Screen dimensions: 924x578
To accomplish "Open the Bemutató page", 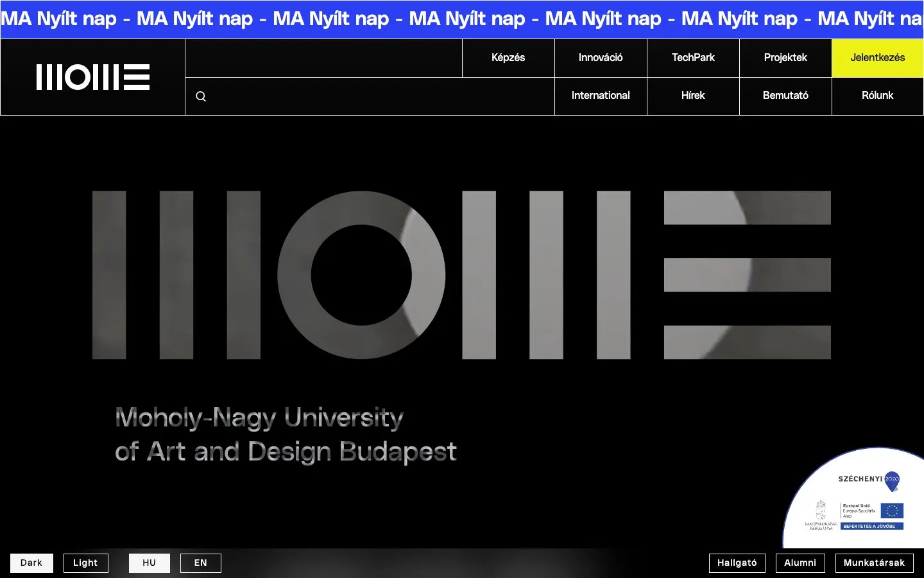I will (x=785, y=96).
